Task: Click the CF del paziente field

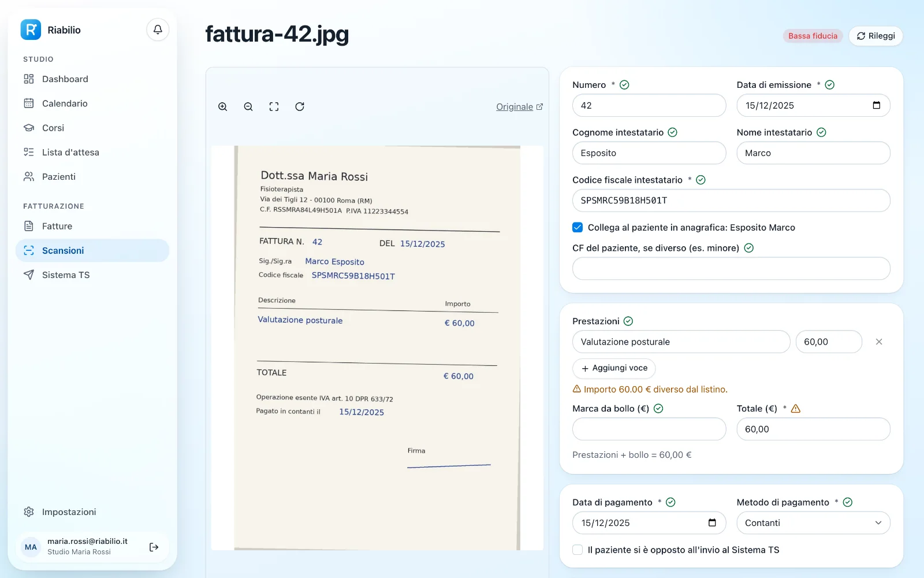Action: pos(731,268)
